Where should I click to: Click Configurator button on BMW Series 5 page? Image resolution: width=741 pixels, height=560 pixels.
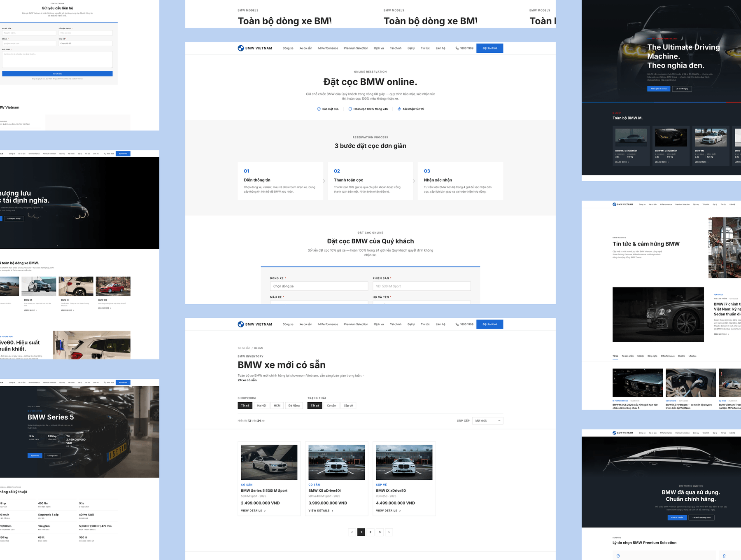[52, 456]
